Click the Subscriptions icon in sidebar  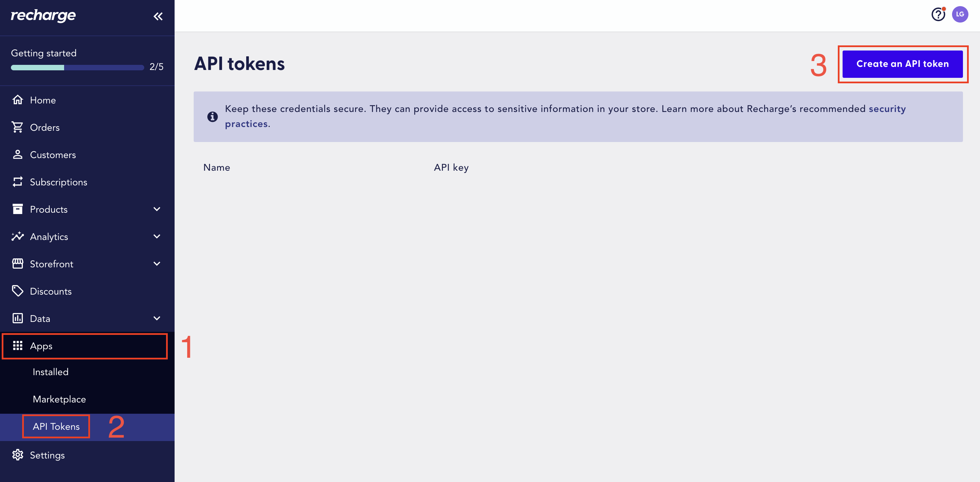click(x=17, y=182)
